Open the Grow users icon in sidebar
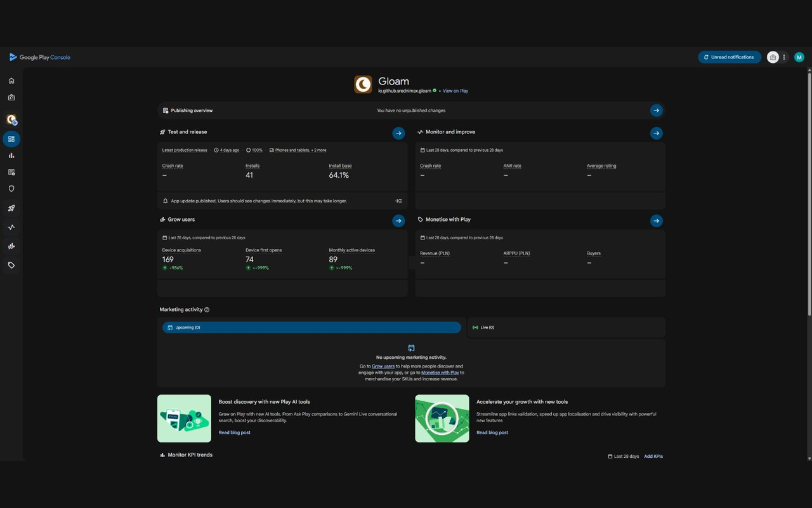The image size is (812, 508). point(11,246)
